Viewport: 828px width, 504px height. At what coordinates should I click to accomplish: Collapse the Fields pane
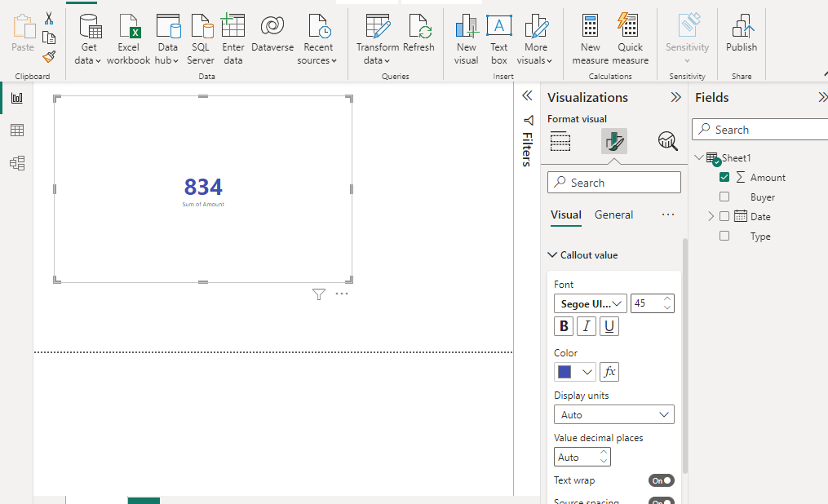point(822,97)
